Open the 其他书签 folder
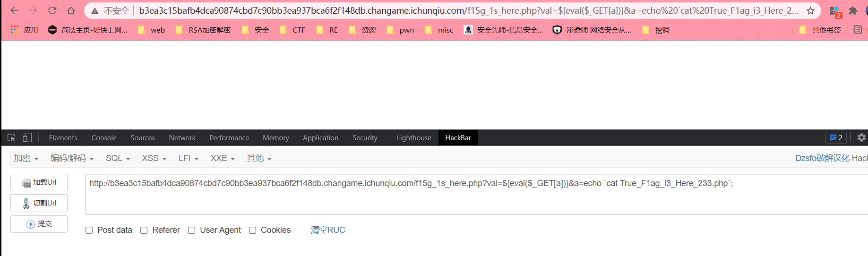The height and width of the screenshot is (256, 868). 820,30
